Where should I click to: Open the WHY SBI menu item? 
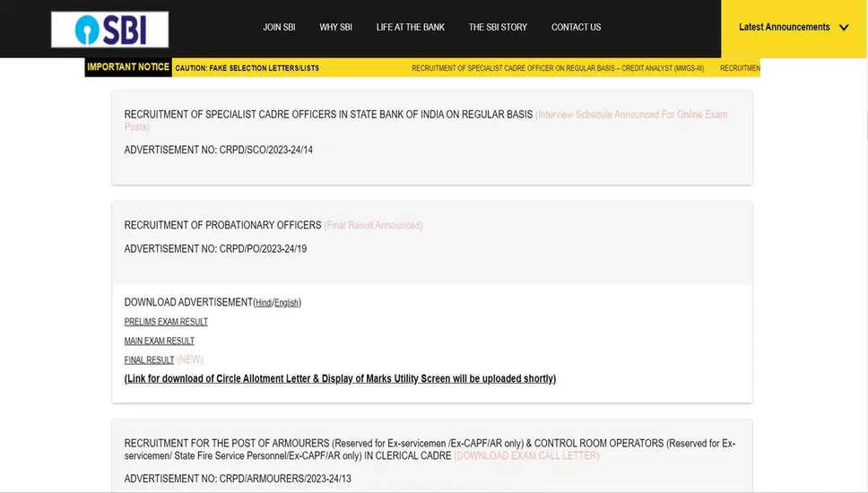pos(335,28)
